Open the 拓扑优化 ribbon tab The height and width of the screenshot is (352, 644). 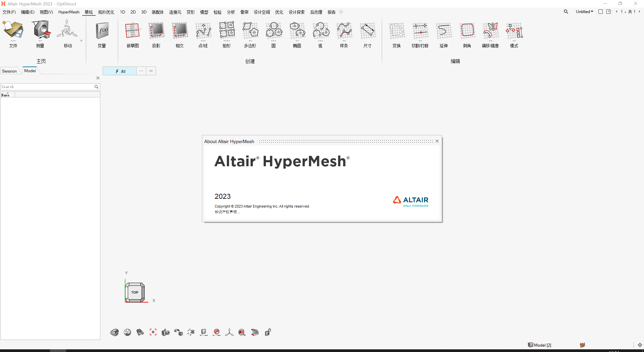(106, 12)
